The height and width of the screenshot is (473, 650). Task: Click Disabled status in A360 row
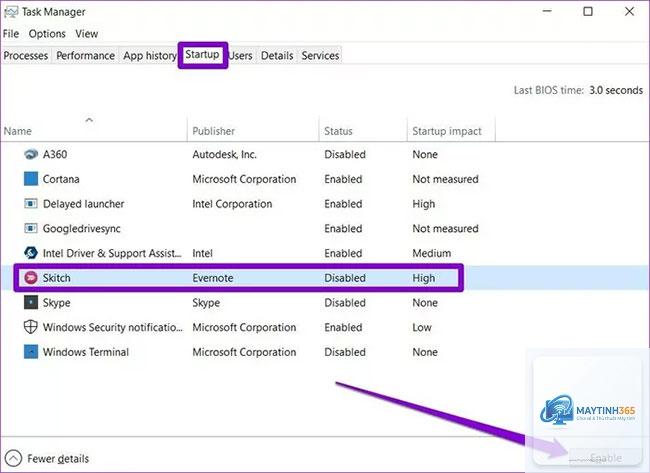(345, 154)
